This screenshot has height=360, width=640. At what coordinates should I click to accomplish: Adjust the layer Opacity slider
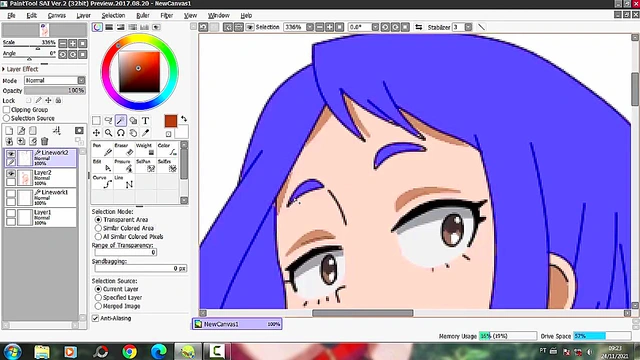(55, 90)
